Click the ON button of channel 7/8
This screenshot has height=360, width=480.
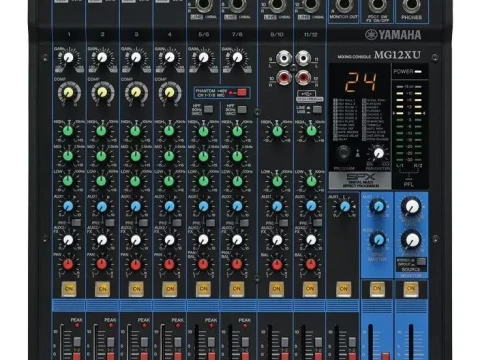[x=237, y=289]
